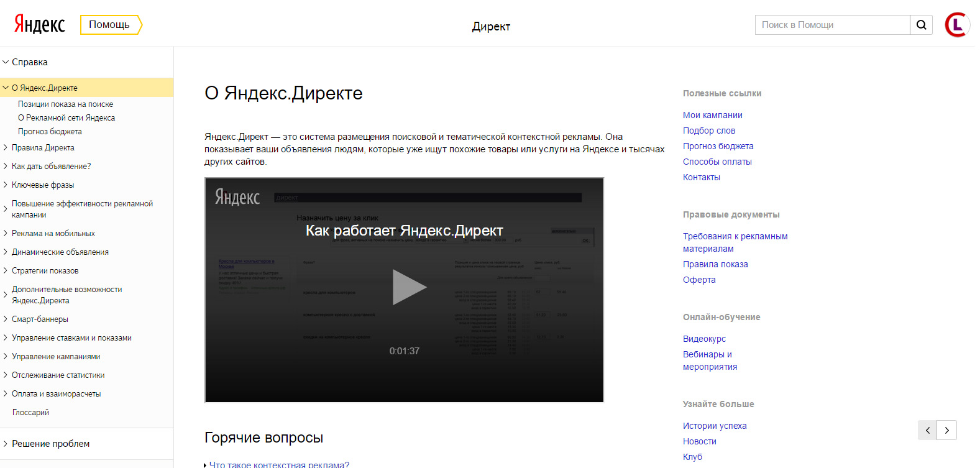Open Мои кампании link
Screen dimensions: 980x468
coord(713,115)
